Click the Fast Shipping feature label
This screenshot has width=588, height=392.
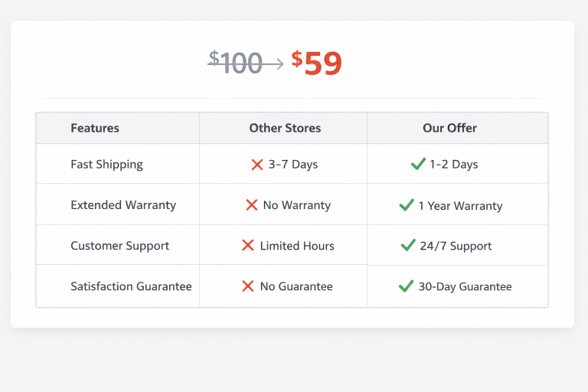click(106, 165)
